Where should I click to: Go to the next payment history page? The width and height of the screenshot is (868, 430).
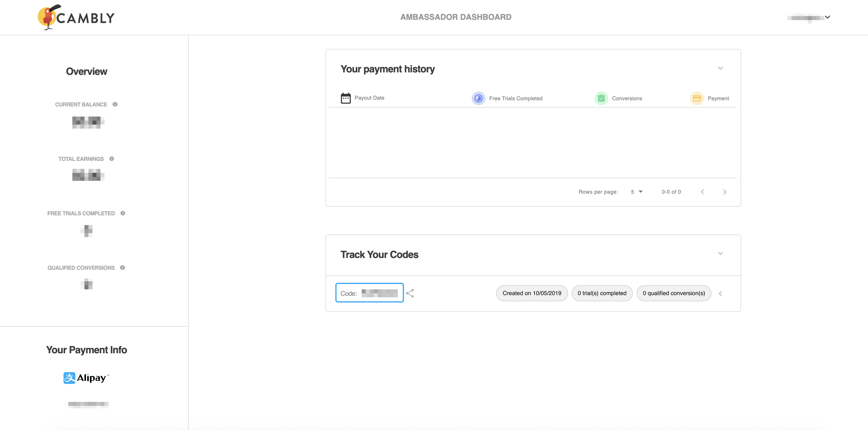(724, 192)
